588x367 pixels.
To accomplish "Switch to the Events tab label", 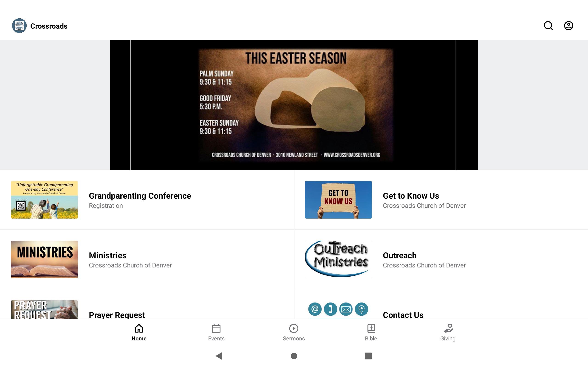I will tap(216, 339).
